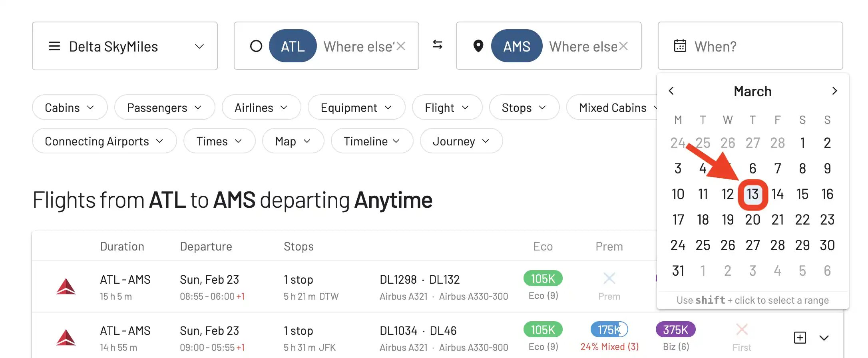Image resolution: width=868 pixels, height=358 pixels.
Task: Select March 30 in the calendar
Action: (x=827, y=245)
